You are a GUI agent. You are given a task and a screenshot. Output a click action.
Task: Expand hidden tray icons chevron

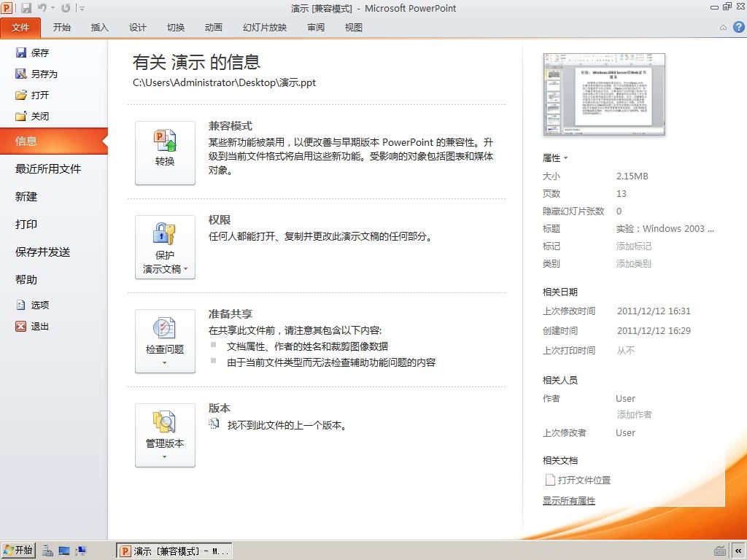738,551
